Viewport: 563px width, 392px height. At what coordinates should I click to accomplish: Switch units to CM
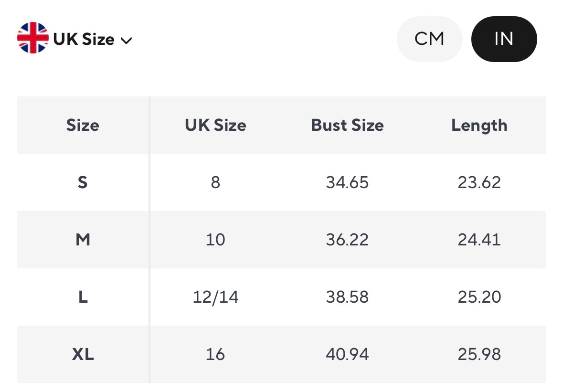(429, 39)
